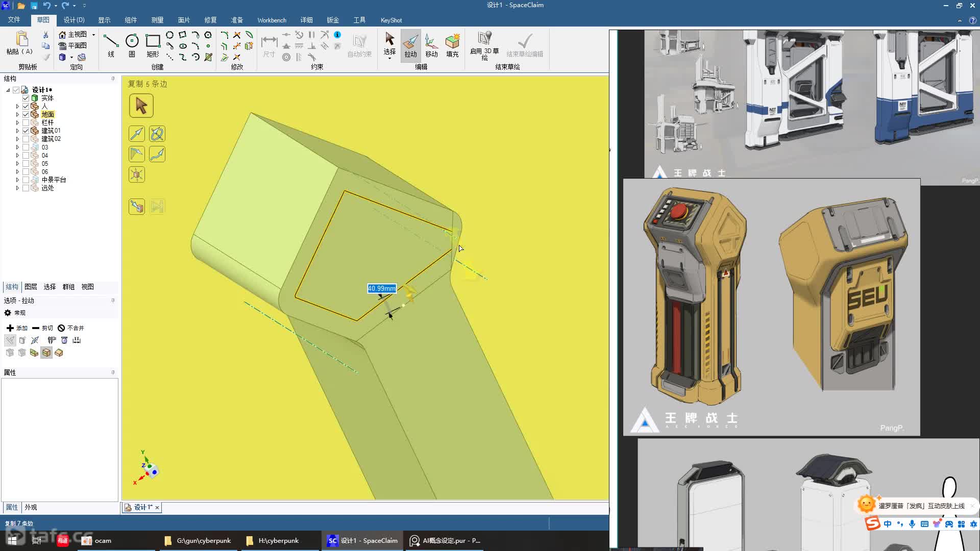The width and height of the screenshot is (980, 551).
Task: Click the Cut (剪切) pull option
Action: click(42, 328)
